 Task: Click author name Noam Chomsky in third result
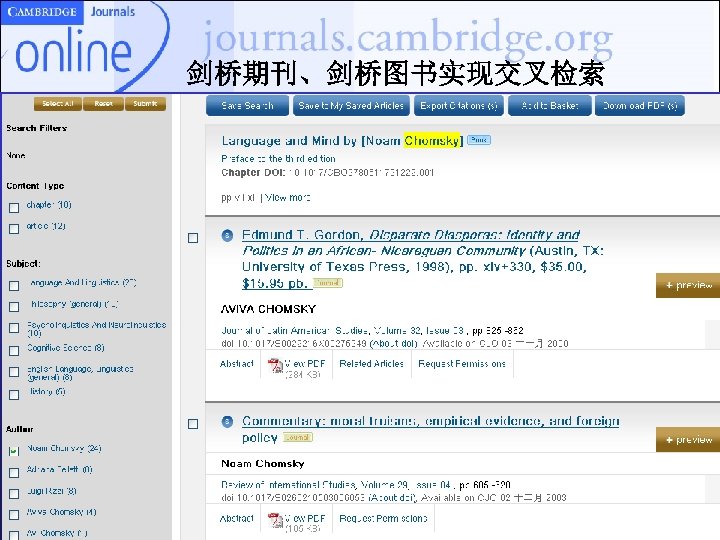tap(263, 464)
